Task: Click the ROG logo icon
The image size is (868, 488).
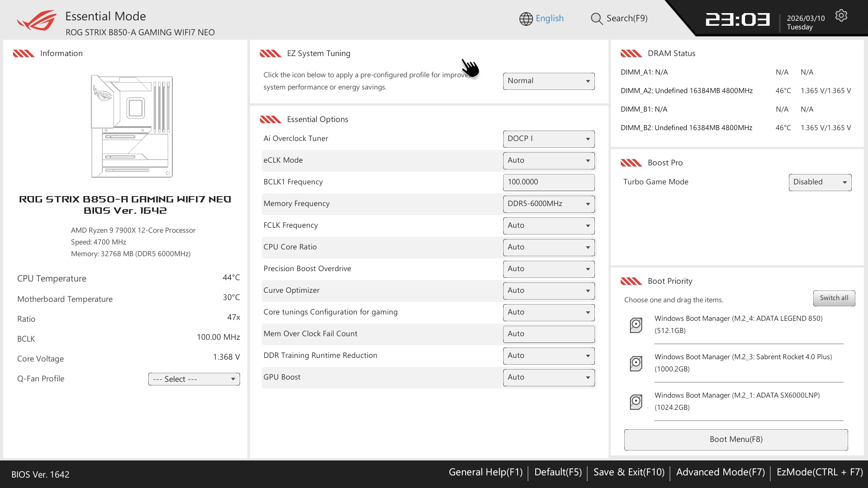Action: (37, 20)
